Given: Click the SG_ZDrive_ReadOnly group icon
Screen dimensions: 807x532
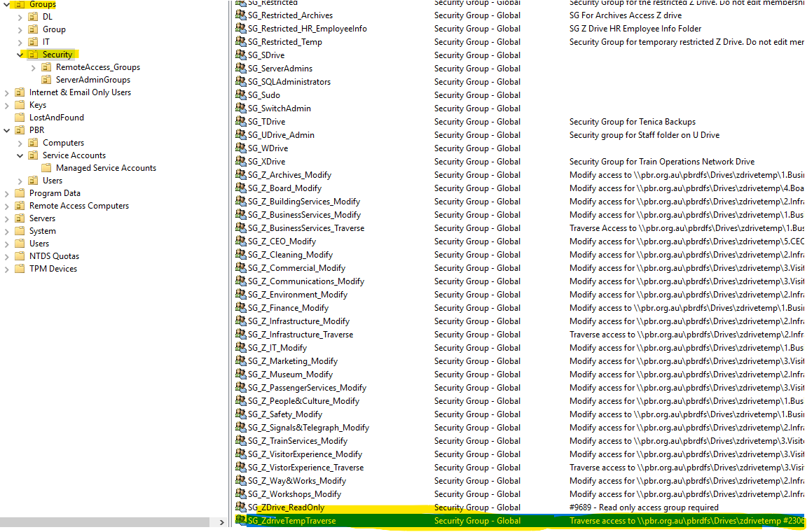Looking at the screenshot, I should tap(240, 507).
